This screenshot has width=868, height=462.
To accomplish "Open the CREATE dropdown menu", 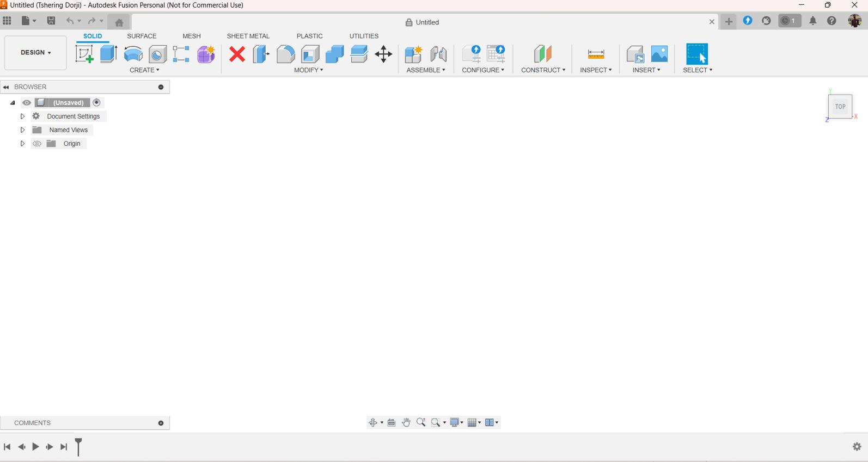I will (145, 70).
